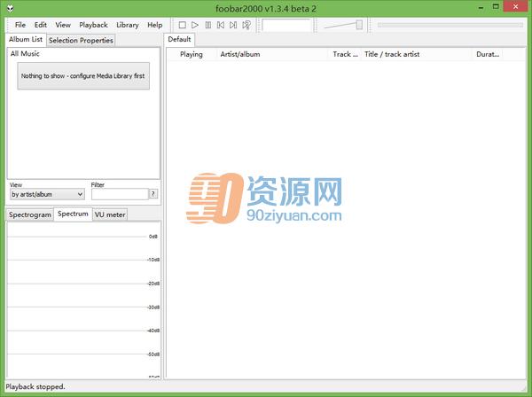532x397 pixels.
Task: Click the Next track icon
Action: tap(233, 25)
